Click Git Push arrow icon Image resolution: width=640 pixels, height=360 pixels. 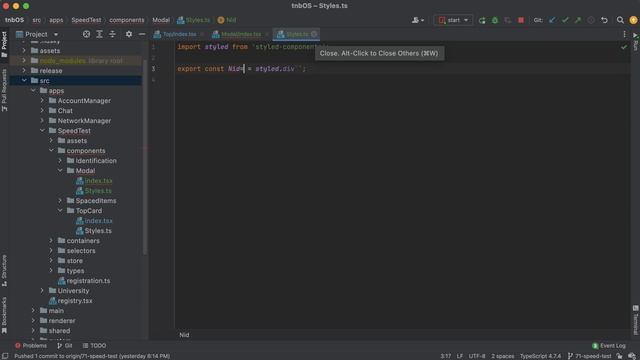tap(578, 20)
